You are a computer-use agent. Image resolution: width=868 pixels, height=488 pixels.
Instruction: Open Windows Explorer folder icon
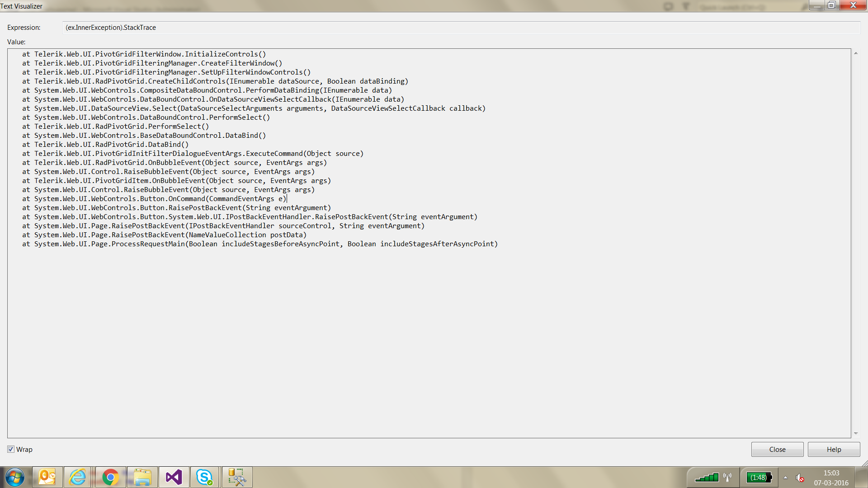142,477
